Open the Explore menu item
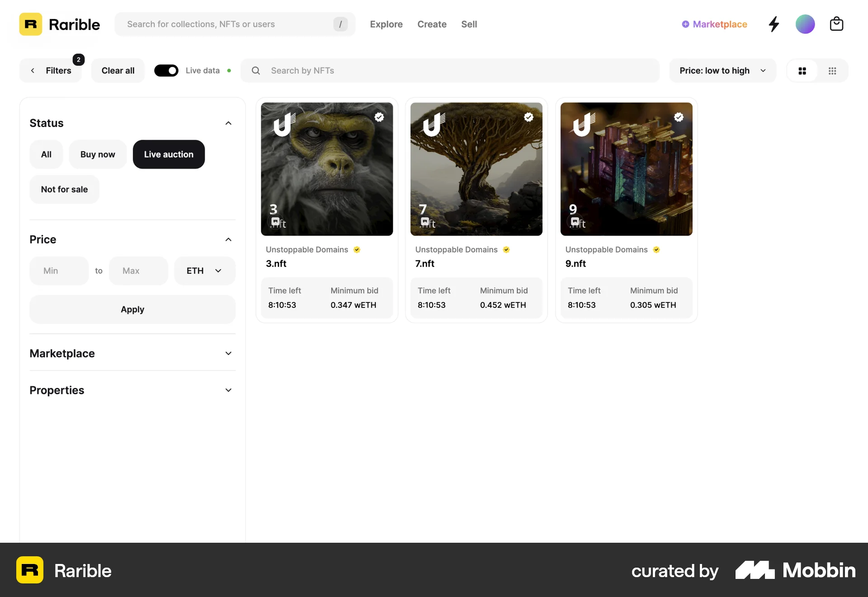This screenshot has height=597, width=868. click(386, 24)
